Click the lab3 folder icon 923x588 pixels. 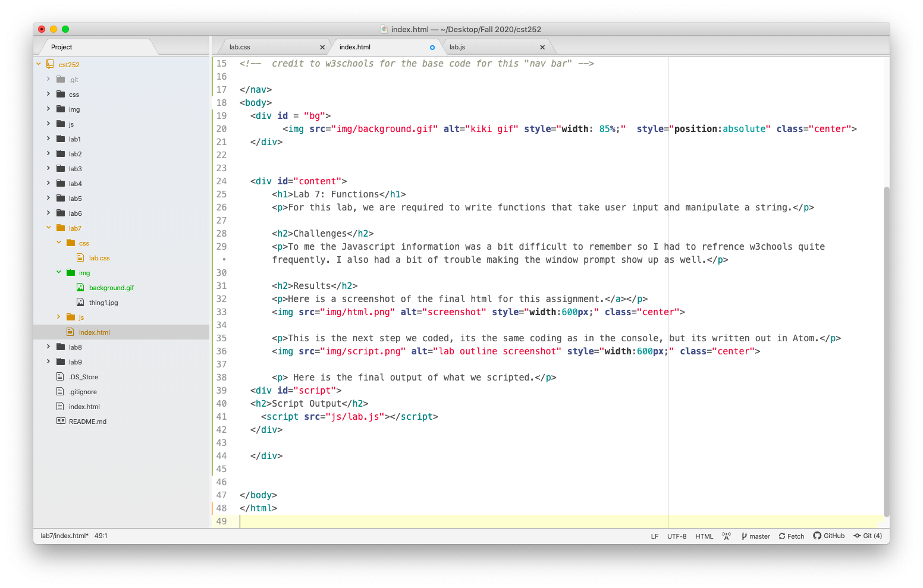click(61, 168)
